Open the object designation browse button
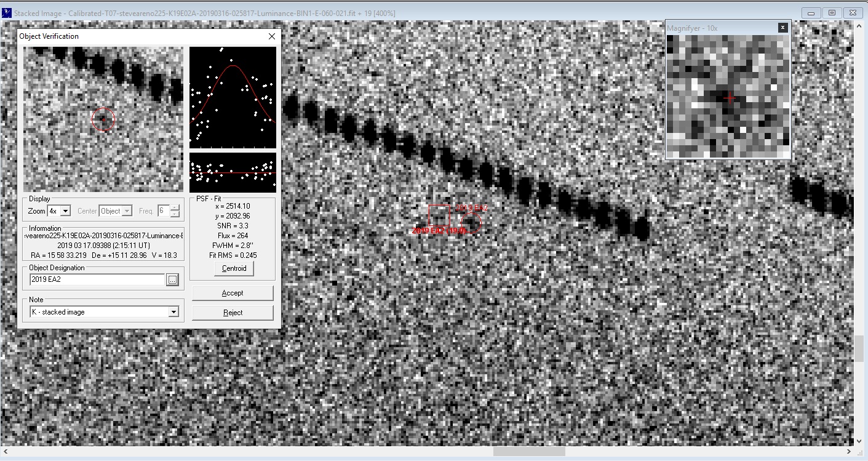The width and height of the screenshot is (868, 461). pyautogui.click(x=173, y=280)
